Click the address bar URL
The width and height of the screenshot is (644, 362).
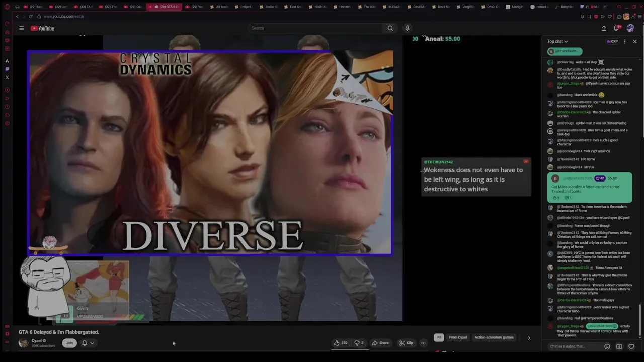point(64,16)
